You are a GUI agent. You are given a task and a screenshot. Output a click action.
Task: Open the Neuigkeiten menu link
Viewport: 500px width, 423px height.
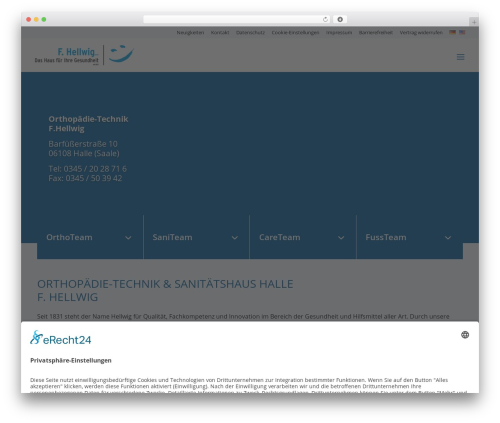click(190, 32)
